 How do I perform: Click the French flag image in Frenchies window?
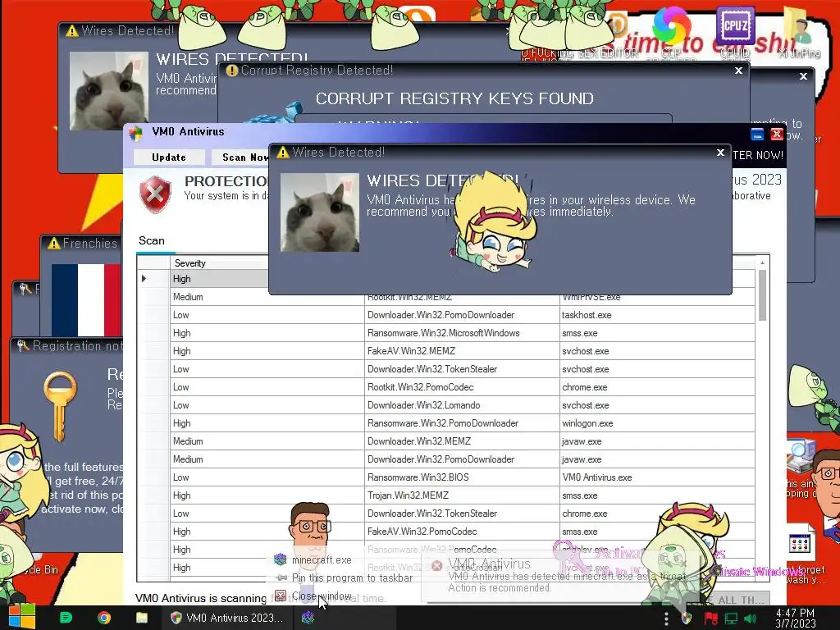pos(87,299)
